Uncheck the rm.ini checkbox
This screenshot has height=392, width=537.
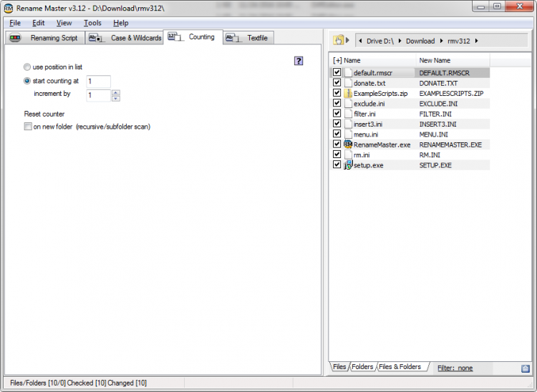pyautogui.click(x=337, y=155)
